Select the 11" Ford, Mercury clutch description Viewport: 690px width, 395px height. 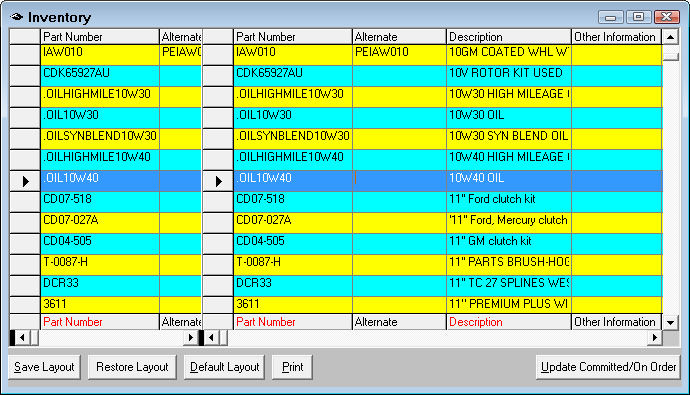[x=509, y=223]
